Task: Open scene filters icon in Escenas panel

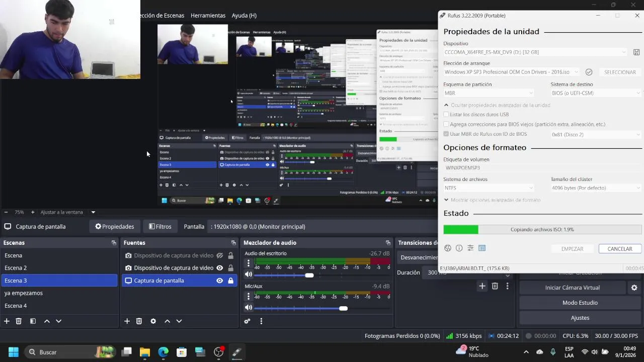Action: [33, 321]
